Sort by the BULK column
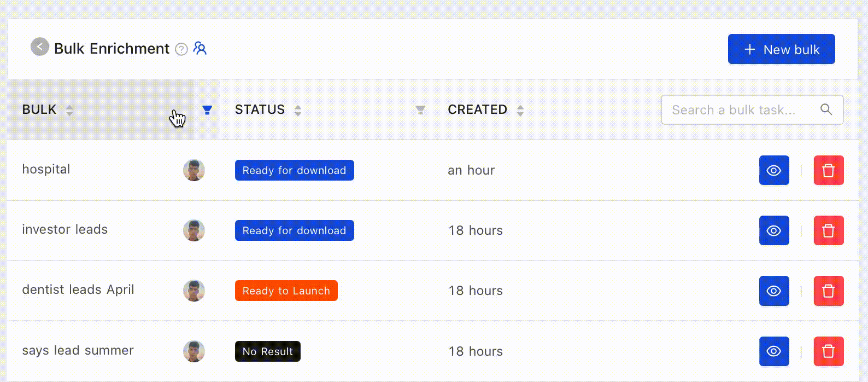Screen dimensions: 868x382 (x=69, y=110)
